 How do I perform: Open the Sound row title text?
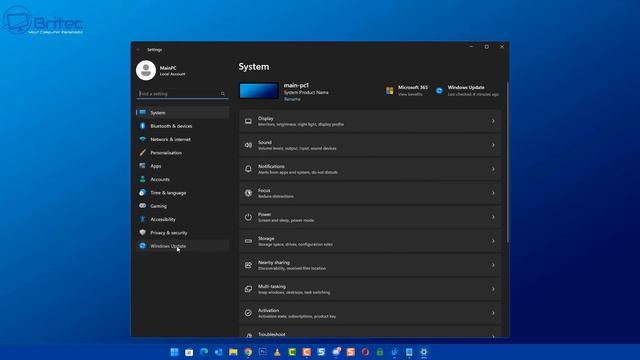tap(265, 142)
